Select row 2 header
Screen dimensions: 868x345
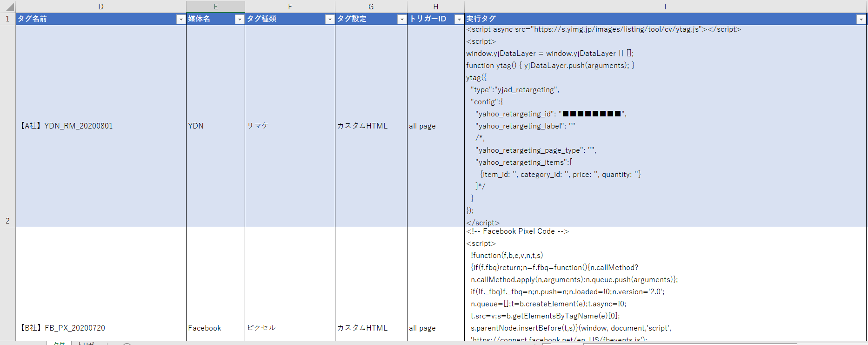7,126
